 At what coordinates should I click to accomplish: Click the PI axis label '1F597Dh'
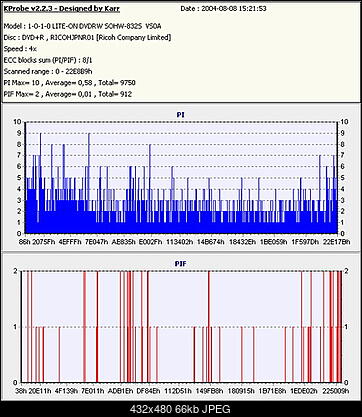click(305, 242)
